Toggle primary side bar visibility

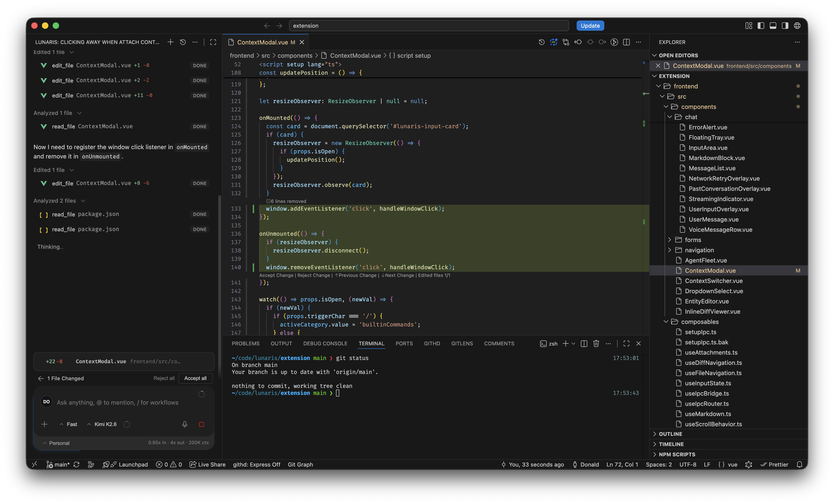pyautogui.click(x=761, y=26)
